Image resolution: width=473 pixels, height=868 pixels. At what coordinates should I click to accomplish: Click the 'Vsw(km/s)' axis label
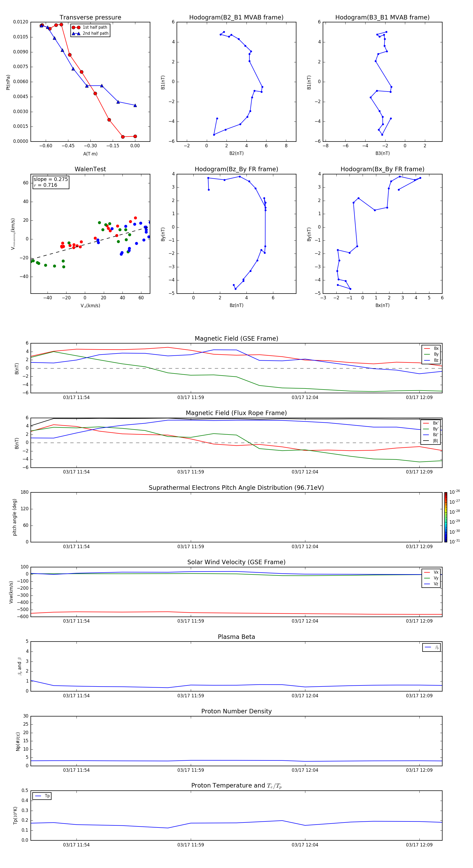[11, 592]
